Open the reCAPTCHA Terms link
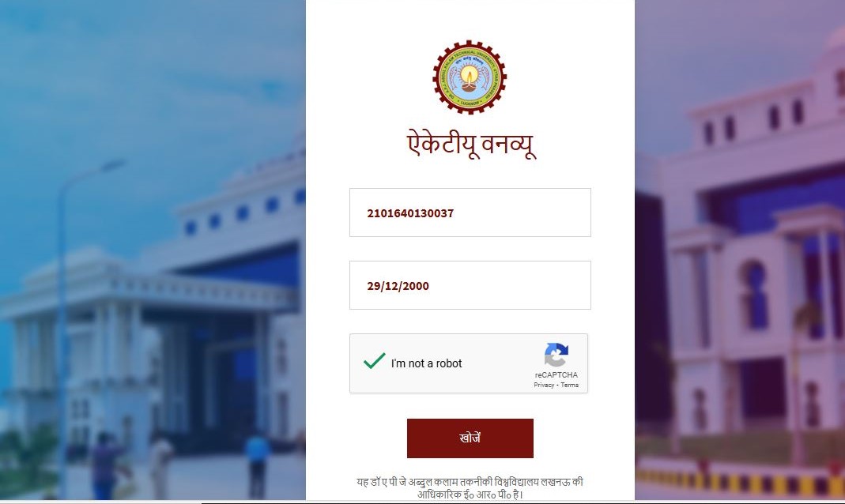845x504 pixels. coord(570,385)
